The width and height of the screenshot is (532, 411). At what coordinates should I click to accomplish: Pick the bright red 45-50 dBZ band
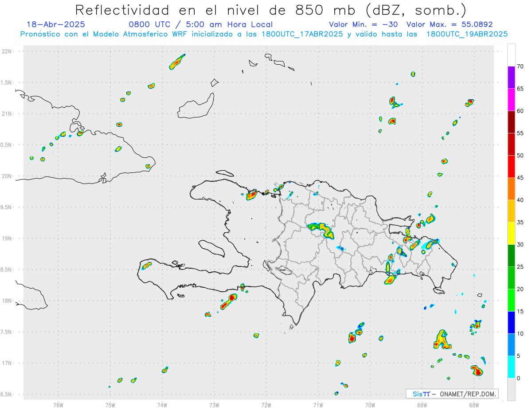tap(511, 167)
